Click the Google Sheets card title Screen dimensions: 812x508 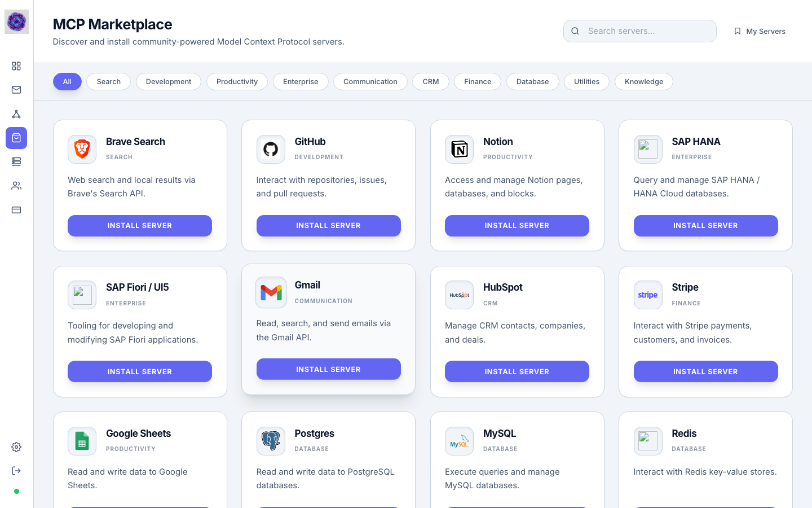(138, 433)
